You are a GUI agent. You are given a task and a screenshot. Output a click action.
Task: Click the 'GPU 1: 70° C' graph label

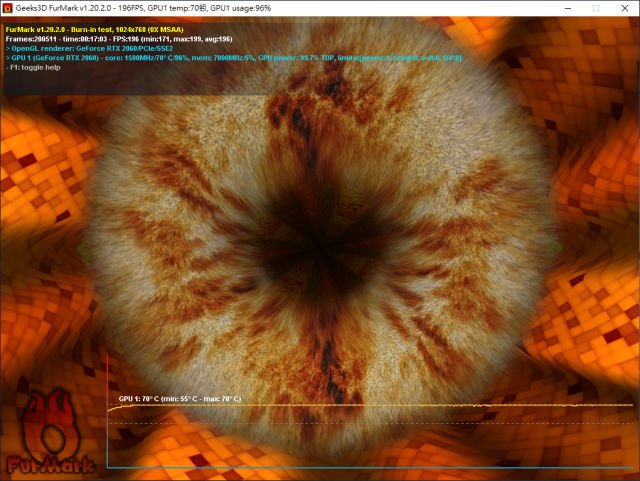coord(180,399)
